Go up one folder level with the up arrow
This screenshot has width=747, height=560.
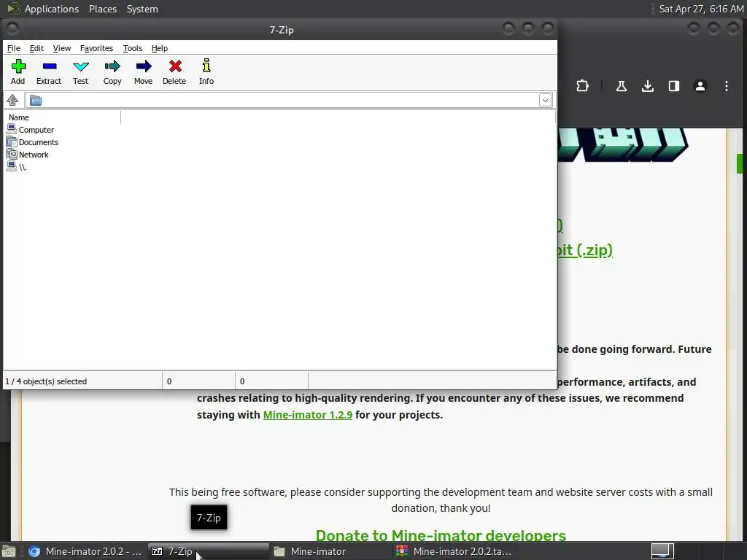click(x=12, y=100)
